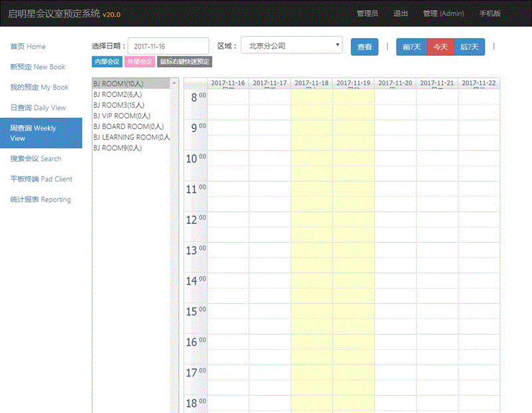Click the pink 外部会议 legend tag

139,62
